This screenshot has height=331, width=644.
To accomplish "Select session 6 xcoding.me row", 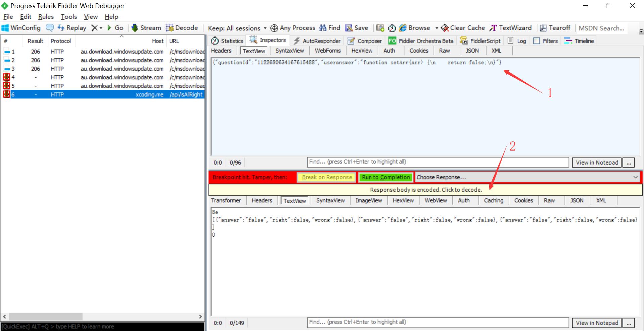I will click(103, 94).
